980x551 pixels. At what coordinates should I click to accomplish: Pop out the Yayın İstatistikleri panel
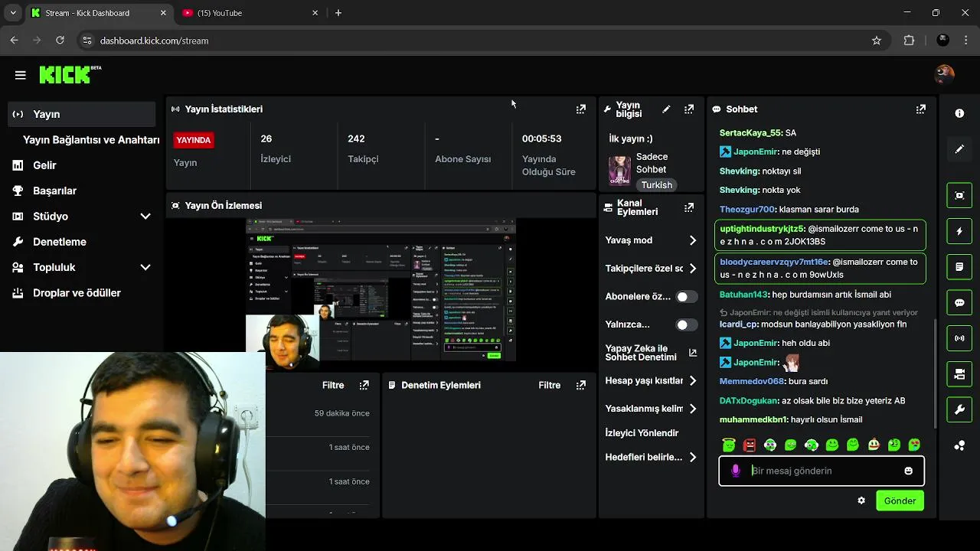click(581, 109)
